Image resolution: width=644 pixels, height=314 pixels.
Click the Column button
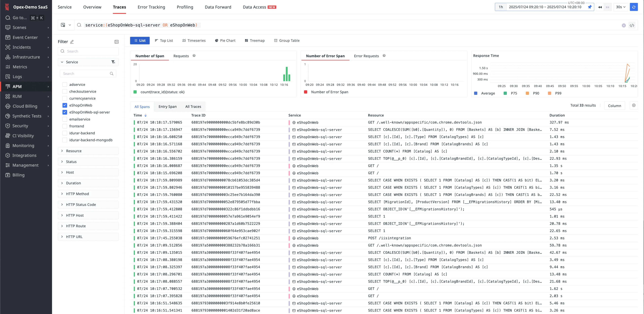coord(614,106)
